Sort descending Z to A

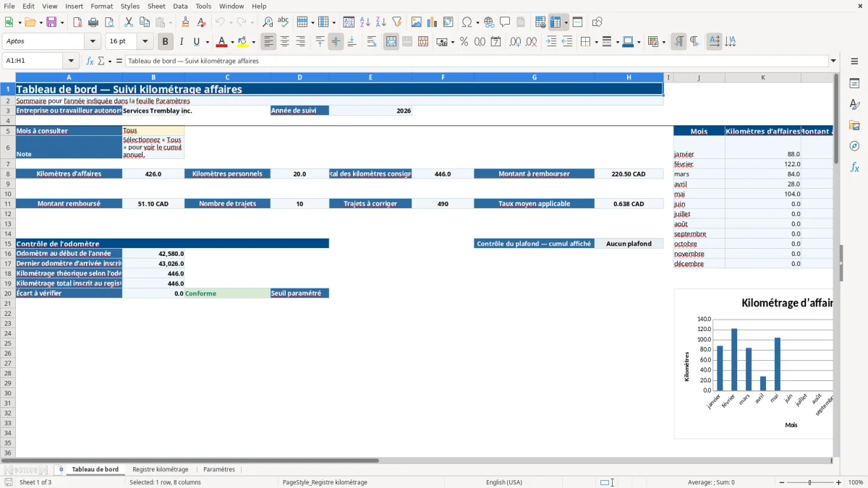tap(381, 22)
